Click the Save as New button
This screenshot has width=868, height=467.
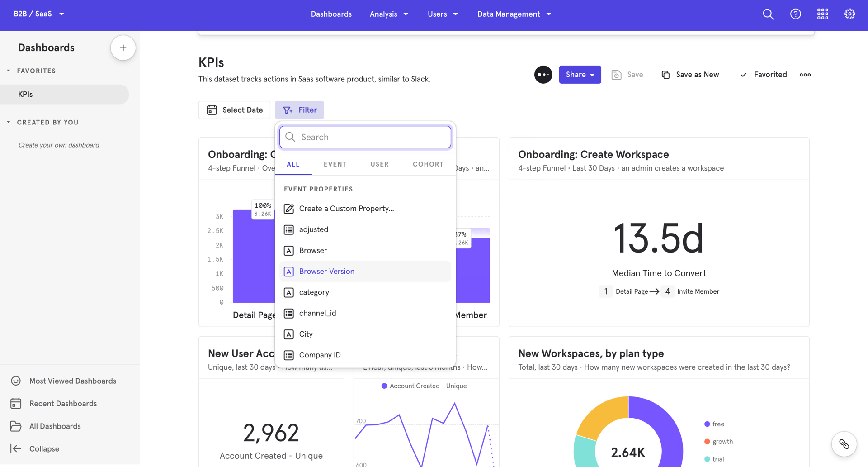click(x=690, y=74)
